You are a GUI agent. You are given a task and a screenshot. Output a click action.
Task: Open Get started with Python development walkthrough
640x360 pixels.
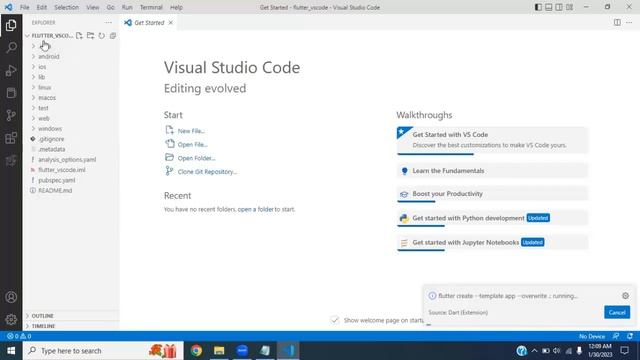pyautogui.click(x=492, y=218)
